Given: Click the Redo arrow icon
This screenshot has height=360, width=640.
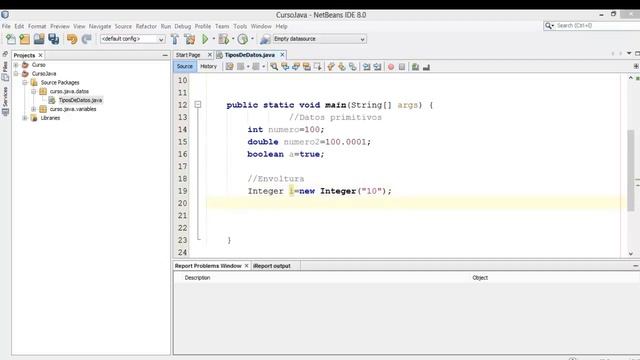Looking at the screenshot, I should 87,39.
